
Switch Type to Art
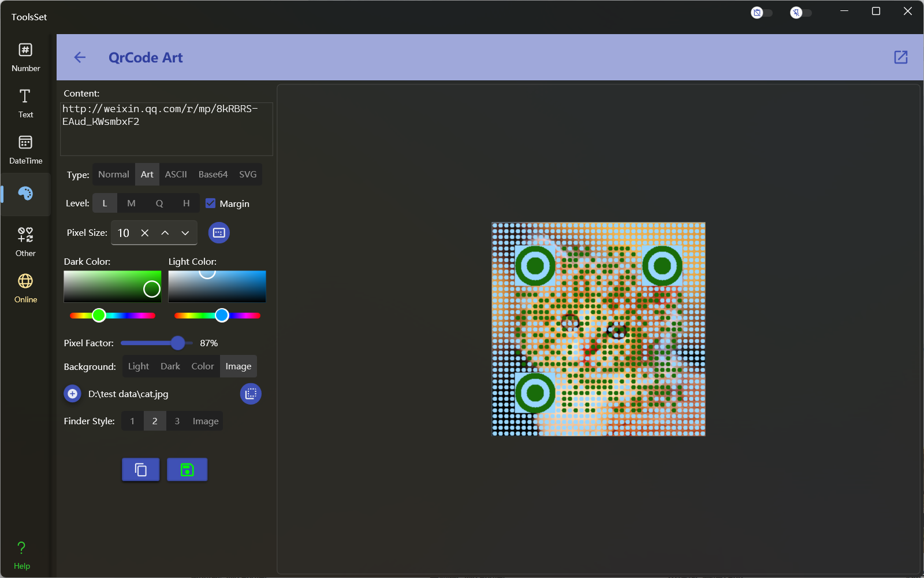point(147,175)
